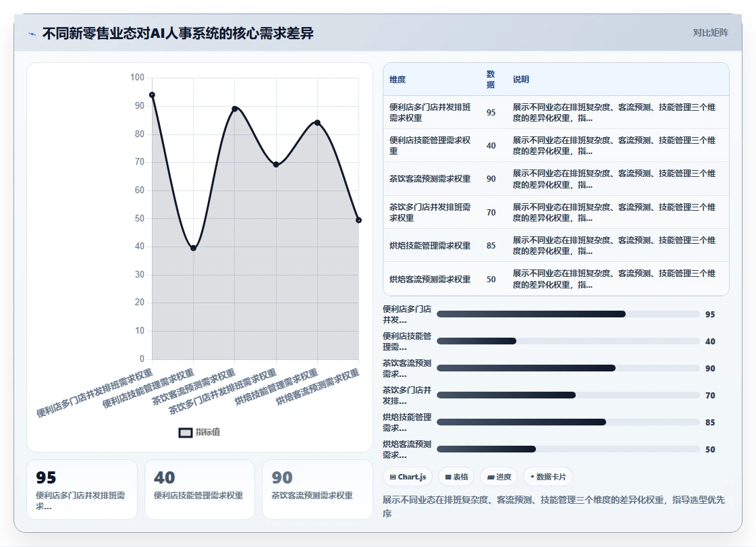
Task: Select table row 烘焙技能管理需求权重
Action: [x=556, y=246]
